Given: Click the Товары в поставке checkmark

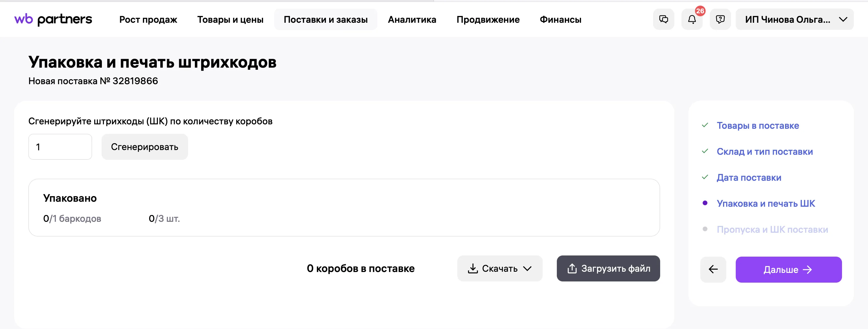Looking at the screenshot, I should click(x=704, y=126).
